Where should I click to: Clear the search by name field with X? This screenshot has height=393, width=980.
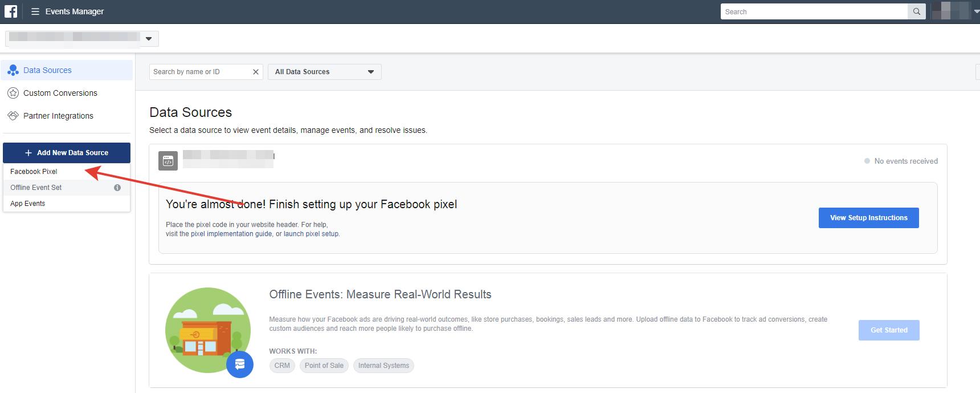pyautogui.click(x=256, y=72)
